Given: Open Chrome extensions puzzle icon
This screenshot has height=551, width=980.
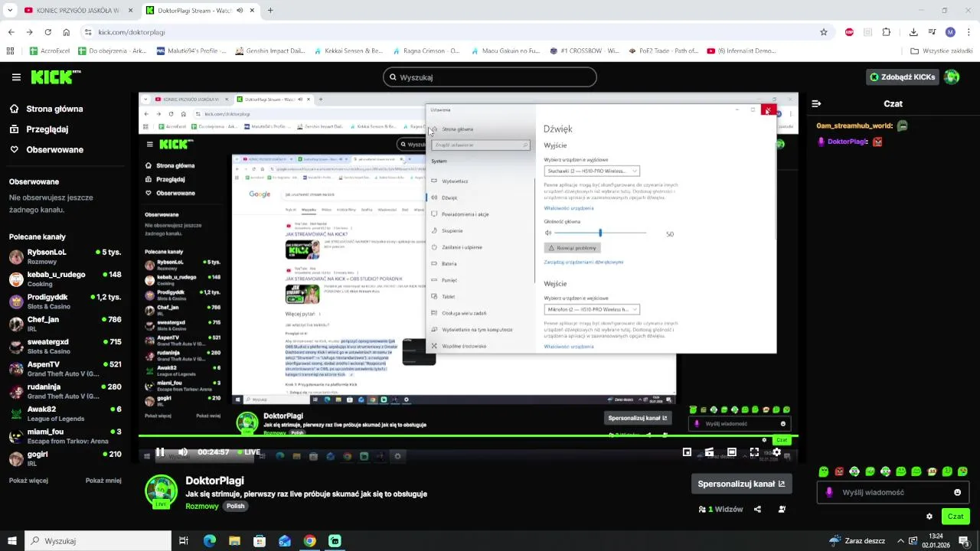Looking at the screenshot, I should (887, 32).
